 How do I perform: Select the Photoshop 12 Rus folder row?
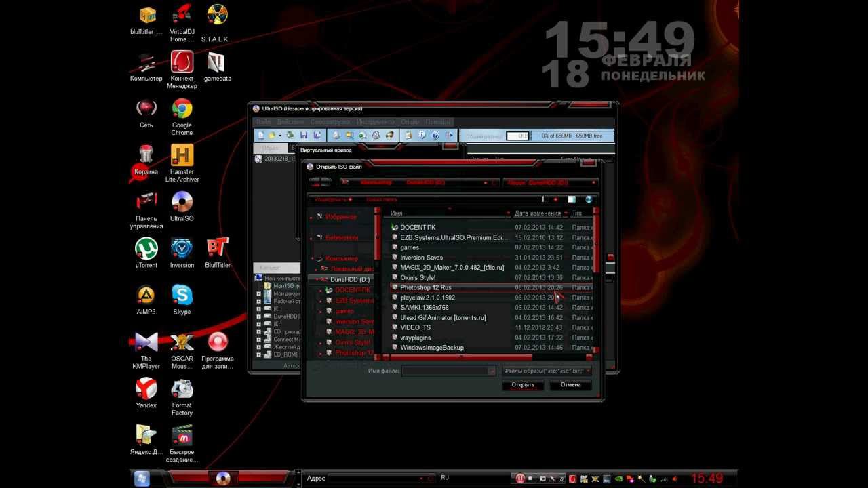491,287
